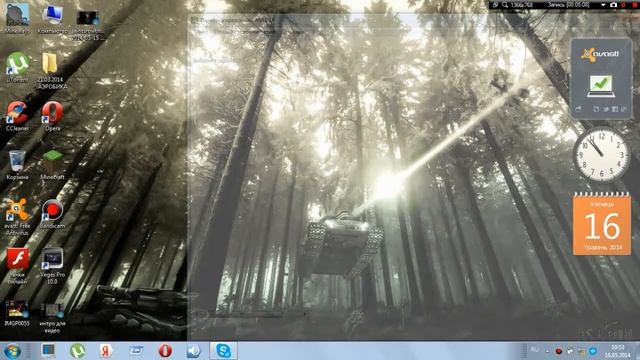Stop the recording with the red stop button
The width and height of the screenshot is (640, 360).
pos(634,5)
